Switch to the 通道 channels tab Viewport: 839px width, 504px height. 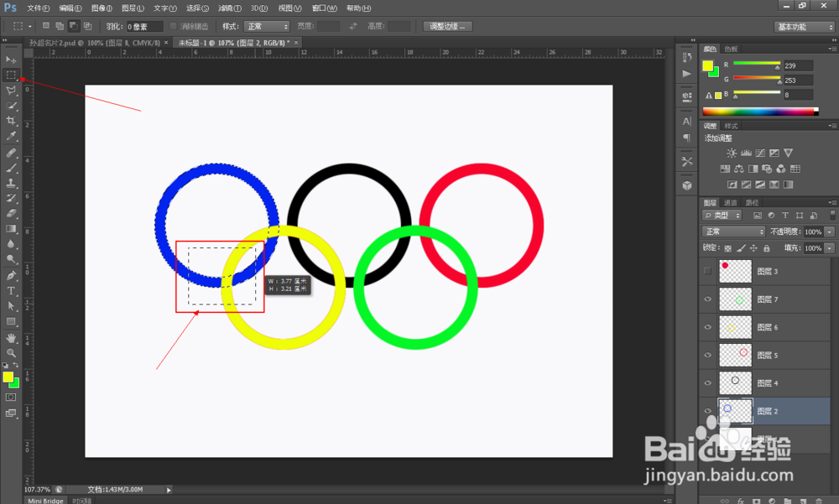[x=731, y=203]
